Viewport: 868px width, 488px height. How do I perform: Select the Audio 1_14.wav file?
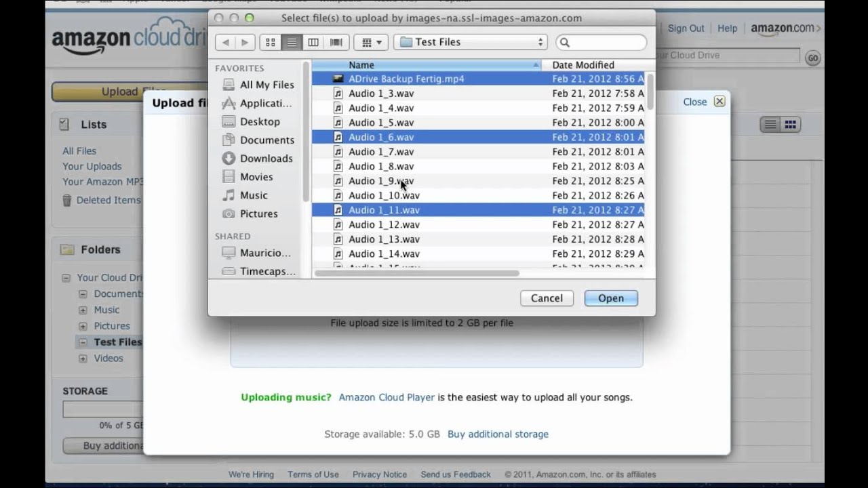point(478,253)
